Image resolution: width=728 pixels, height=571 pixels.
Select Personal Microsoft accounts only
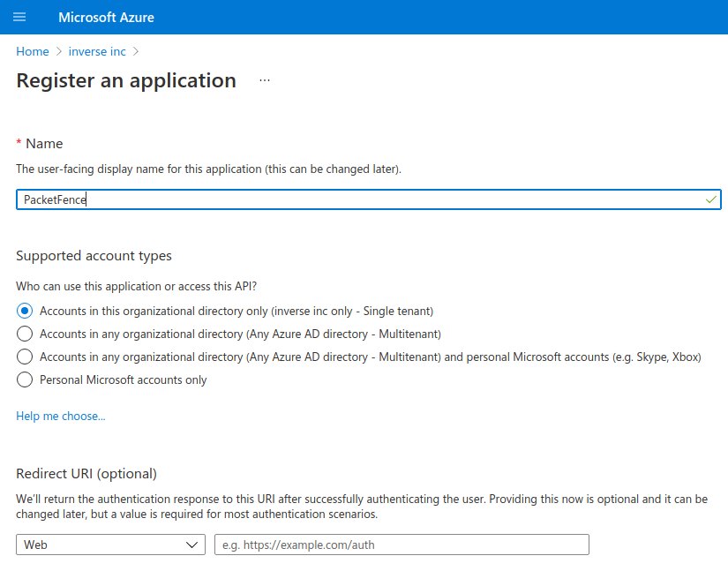(24, 379)
